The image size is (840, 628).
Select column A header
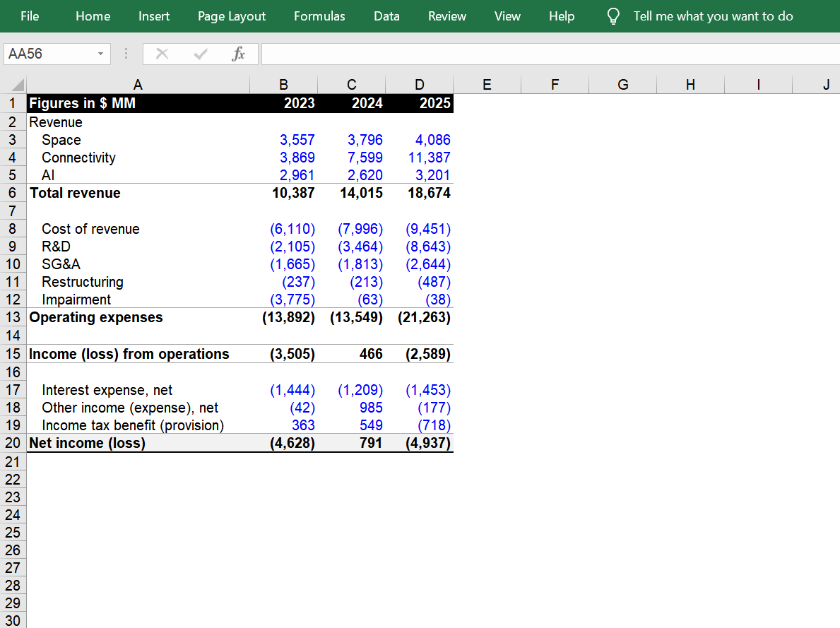click(x=138, y=85)
